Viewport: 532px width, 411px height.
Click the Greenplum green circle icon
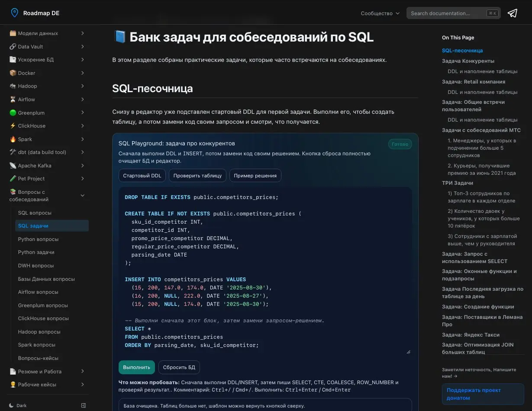click(x=13, y=113)
